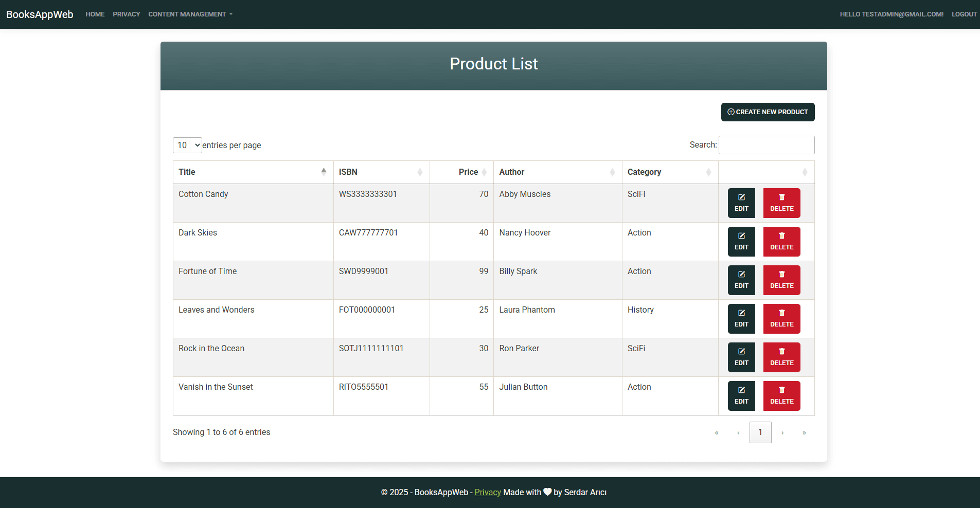
Task: Go to the previous page button
Action: click(738, 432)
